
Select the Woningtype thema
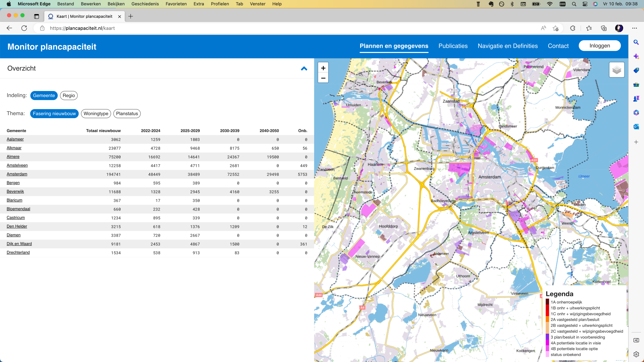(96, 114)
